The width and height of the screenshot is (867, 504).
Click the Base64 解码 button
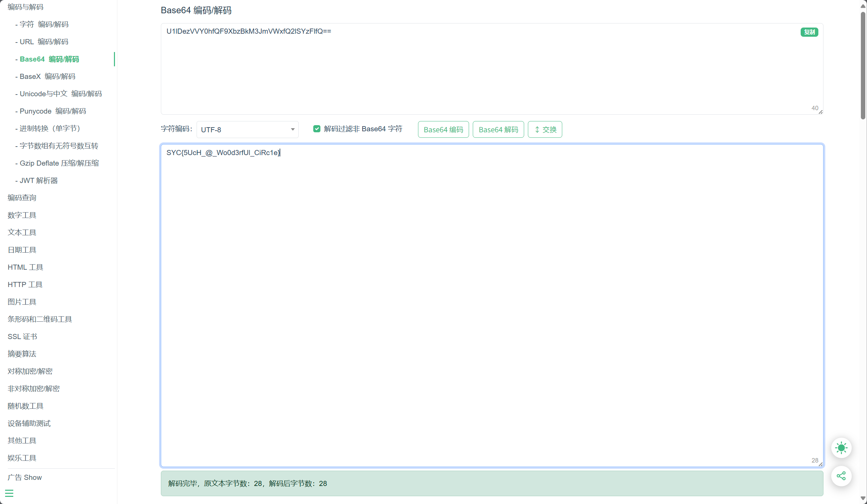click(x=498, y=129)
